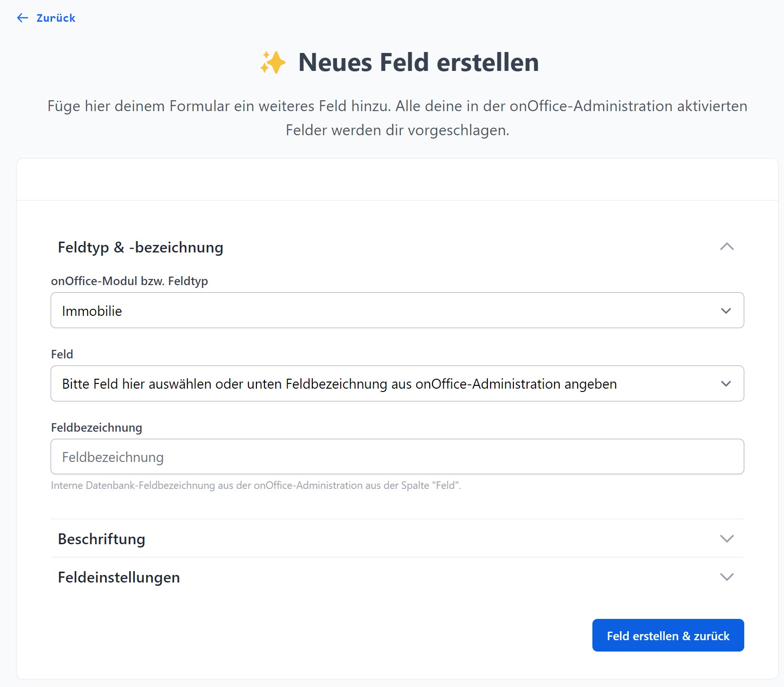This screenshot has width=784, height=687.
Task: Collapse section using the up chevron icon
Action: 726,247
